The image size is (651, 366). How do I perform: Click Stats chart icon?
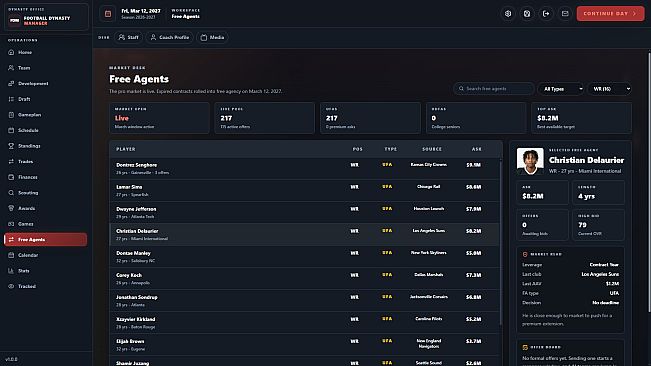click(11, 271)
